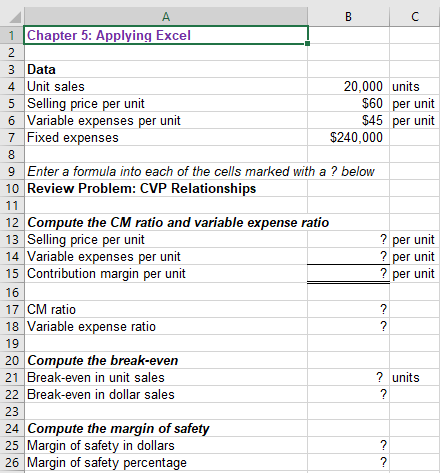Click 'CM ratio' label cell
Viewport: 440px width, 473px height.
[166, 309]
